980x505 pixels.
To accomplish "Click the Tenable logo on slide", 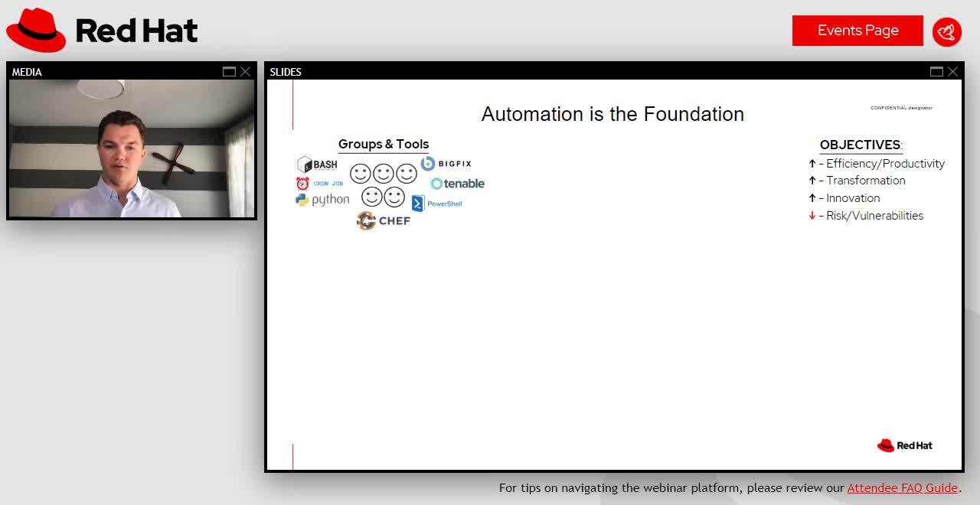I will click(458, 184).
